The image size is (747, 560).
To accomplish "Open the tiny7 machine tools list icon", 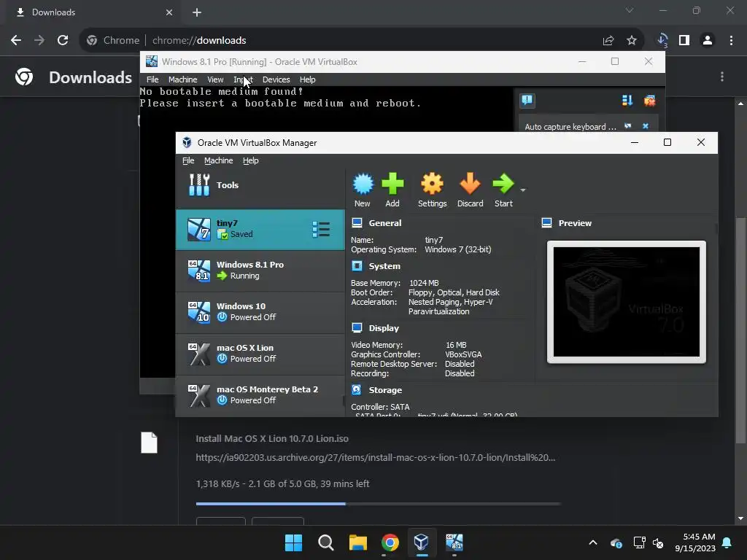I will [x=321, y=230].
